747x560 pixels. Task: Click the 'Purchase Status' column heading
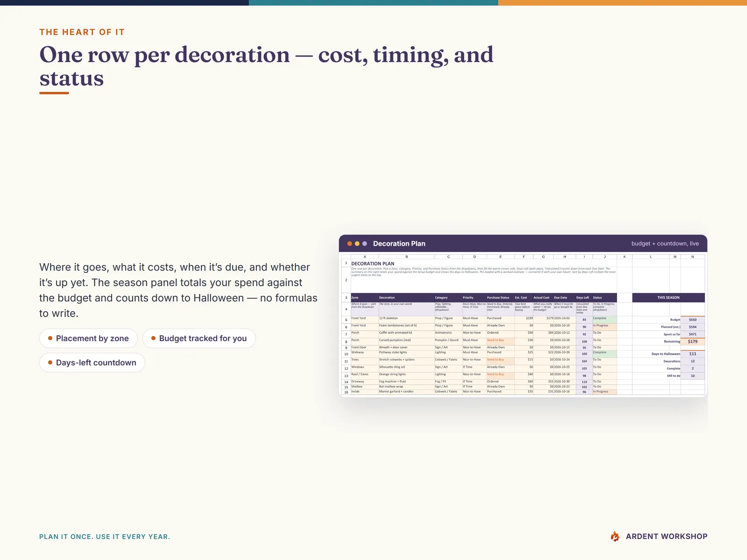click(x=500, y=297)
